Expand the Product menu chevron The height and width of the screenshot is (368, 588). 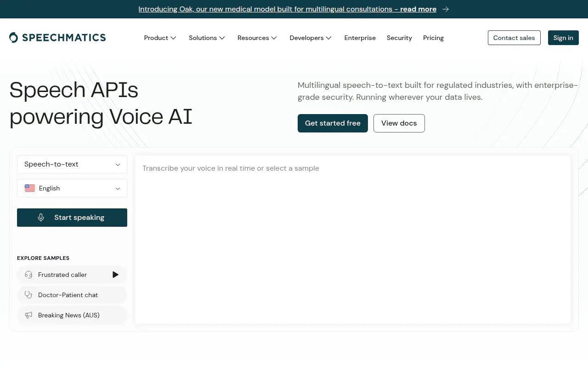tap(173, 38)
